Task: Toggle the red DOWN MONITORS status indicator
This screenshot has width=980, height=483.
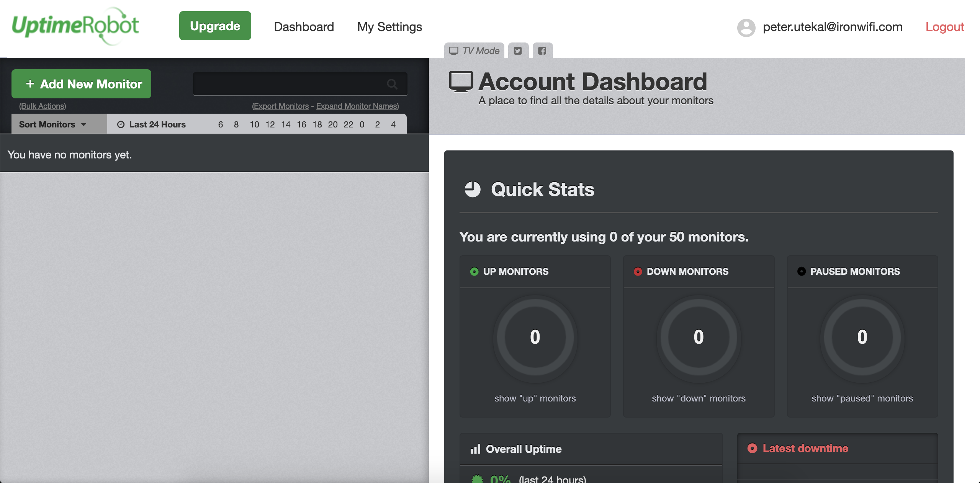Action: click(x=637, y=271)
